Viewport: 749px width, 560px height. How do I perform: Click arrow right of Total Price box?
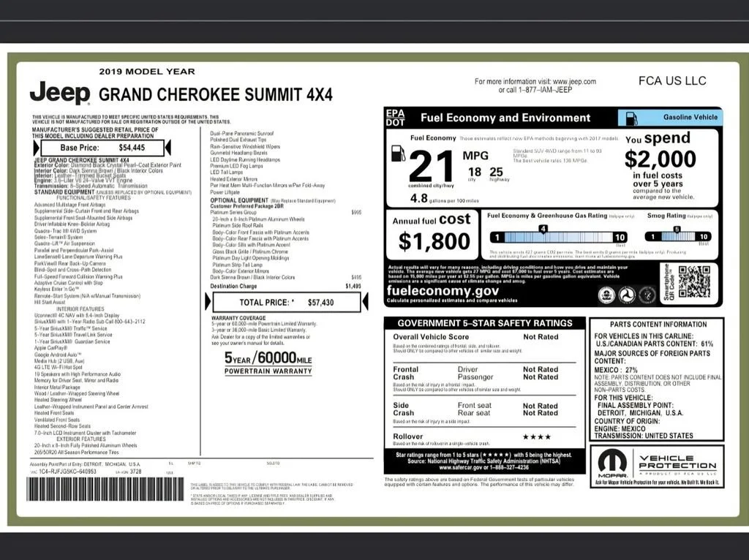(365, 302)
